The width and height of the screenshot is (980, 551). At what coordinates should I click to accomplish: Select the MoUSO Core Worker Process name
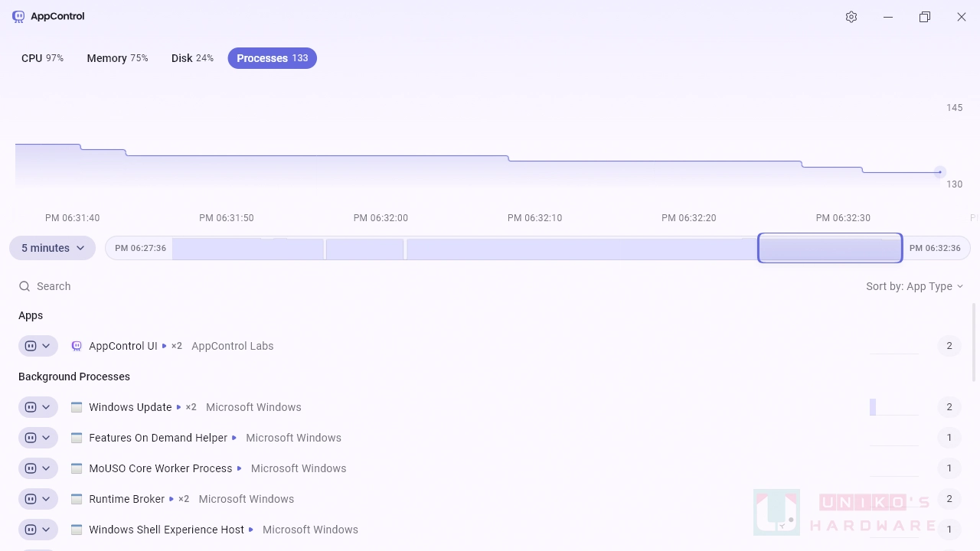pos(161,468)
